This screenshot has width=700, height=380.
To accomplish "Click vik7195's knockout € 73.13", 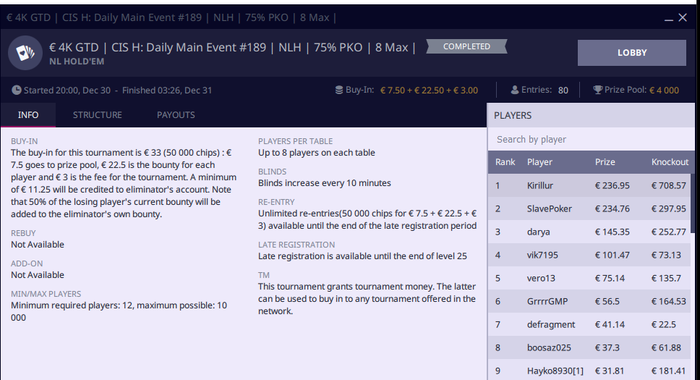I will pos(666,255).
